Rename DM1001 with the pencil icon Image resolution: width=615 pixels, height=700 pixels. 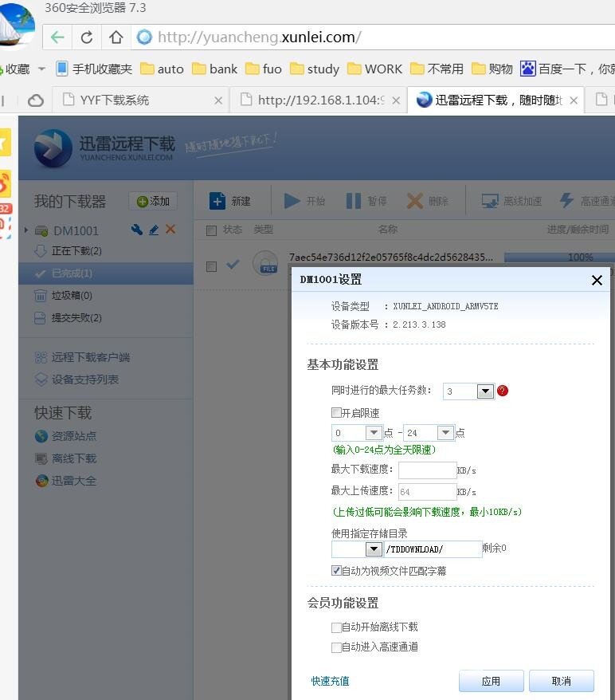154,230
